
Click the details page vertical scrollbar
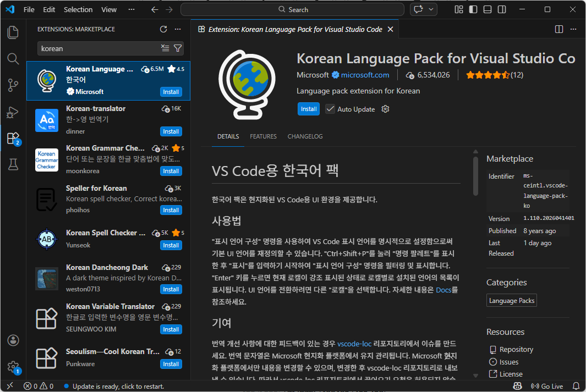tap(475, 176)
